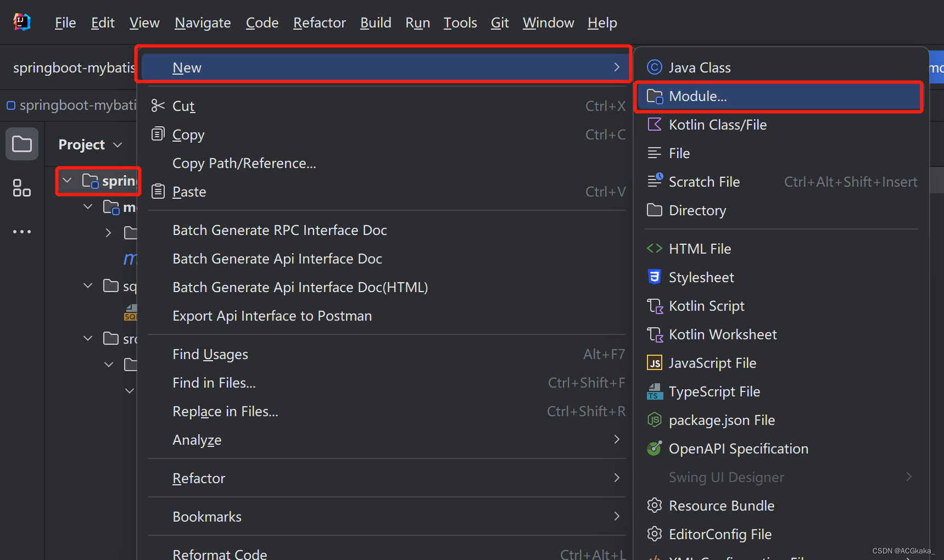Click the IntelliJ IDEA logo icon
Screen dimensions: 944x560
pyautogui.click(x=22, y=22)
